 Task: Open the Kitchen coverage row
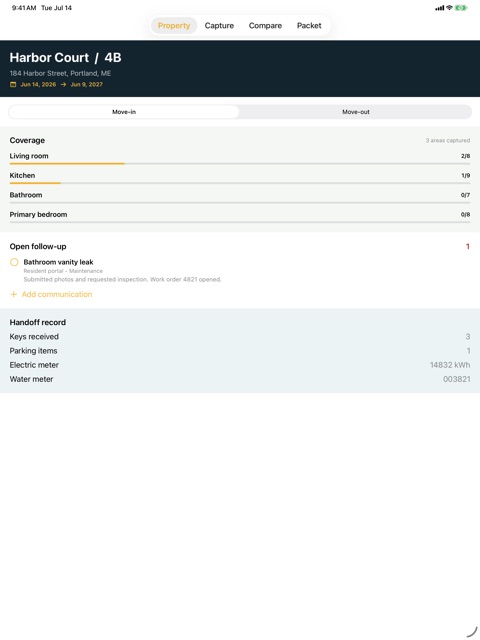tap(240, 178)
